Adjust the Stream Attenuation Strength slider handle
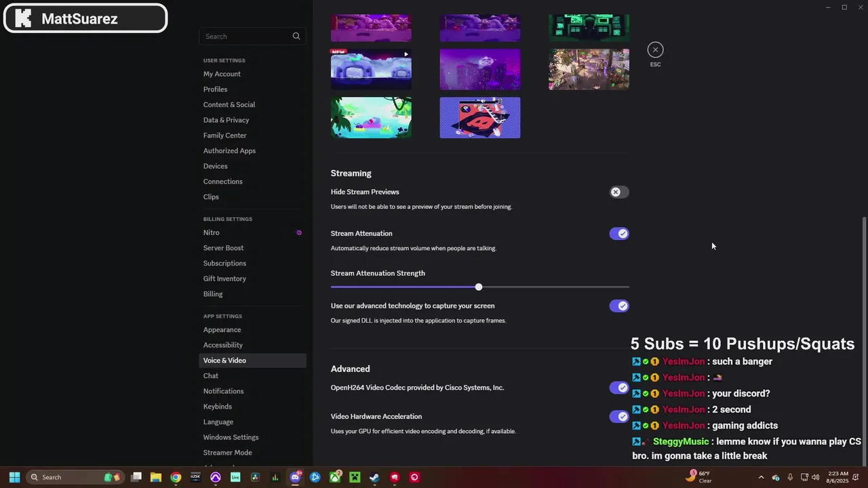Image resolution: width=868 pixels, height=488 pixels. (479, 287)
